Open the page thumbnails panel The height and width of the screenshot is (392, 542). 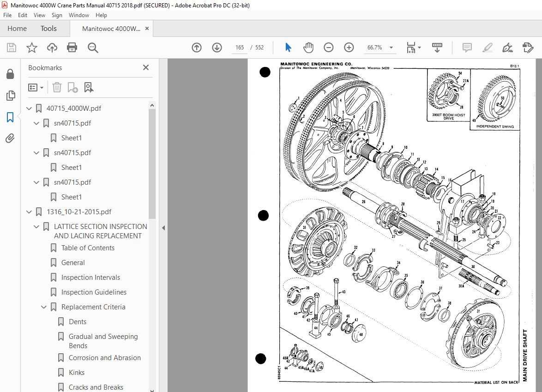(10, 96)
